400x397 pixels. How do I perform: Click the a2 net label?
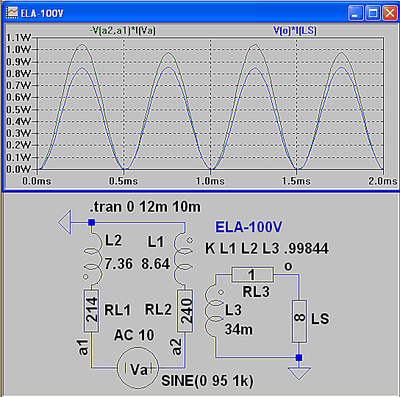click(176, 347)
